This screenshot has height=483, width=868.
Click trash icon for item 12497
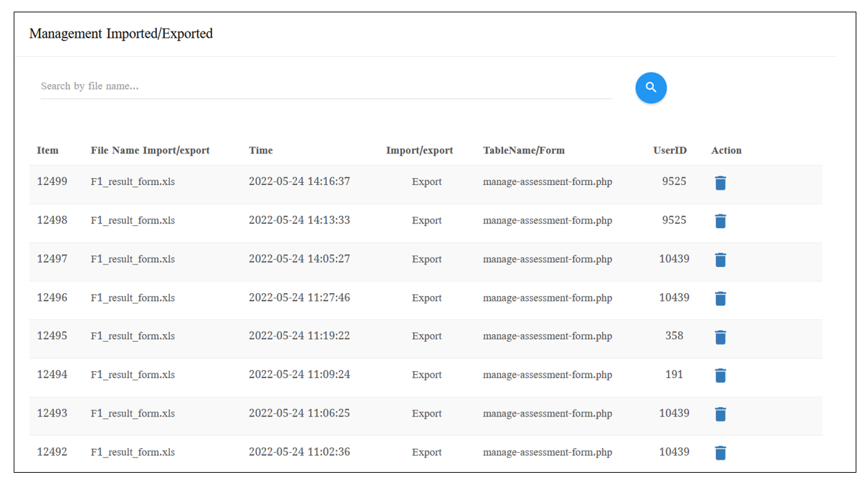pyautogui.click(x=720, y=260)
